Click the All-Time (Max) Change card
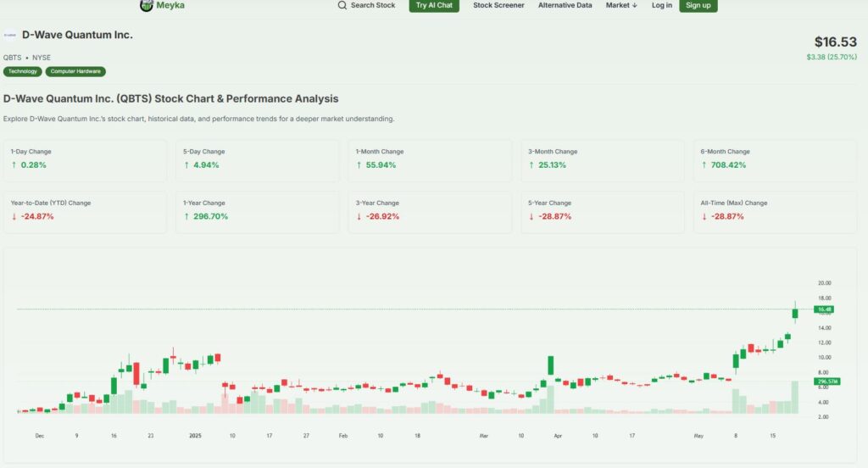 (775, 212)
